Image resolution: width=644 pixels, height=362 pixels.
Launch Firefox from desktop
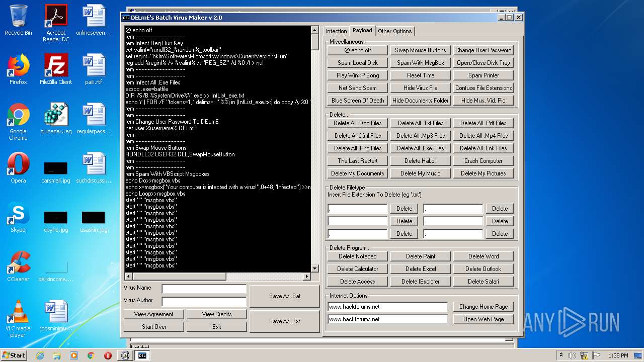pyautogui.click(x=18, y=69)
